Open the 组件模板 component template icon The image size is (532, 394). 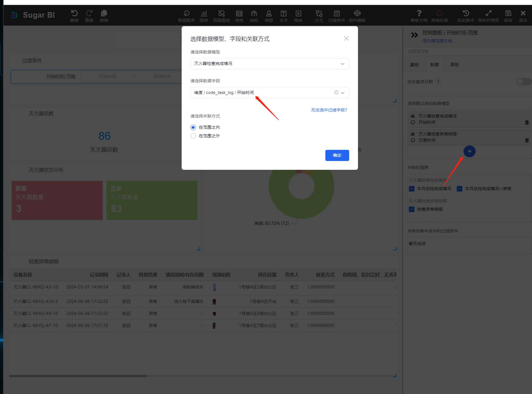(x=357, y=13)
